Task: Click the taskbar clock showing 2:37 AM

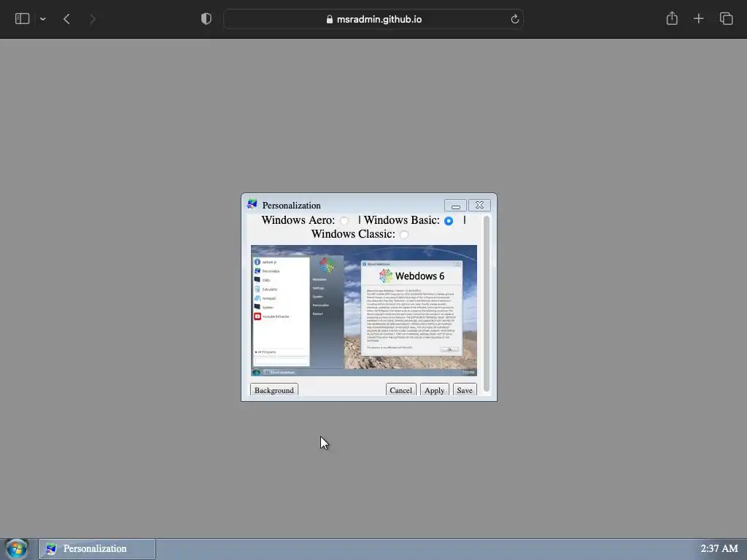Action: coord(719,548)
